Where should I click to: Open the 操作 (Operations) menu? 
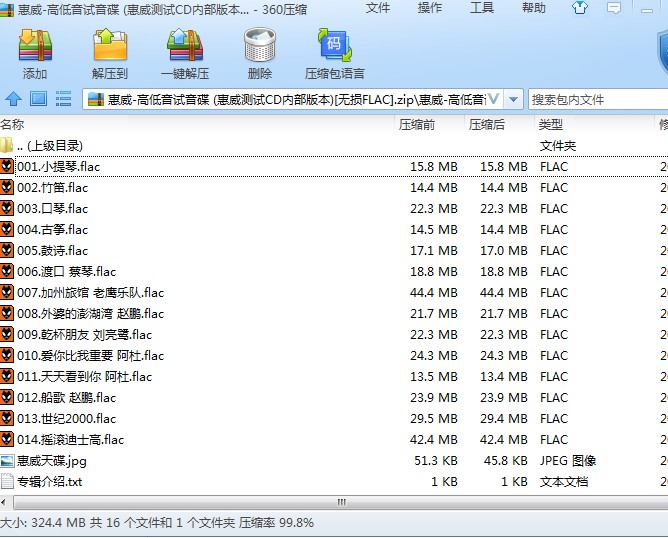[x=429, y=8]
